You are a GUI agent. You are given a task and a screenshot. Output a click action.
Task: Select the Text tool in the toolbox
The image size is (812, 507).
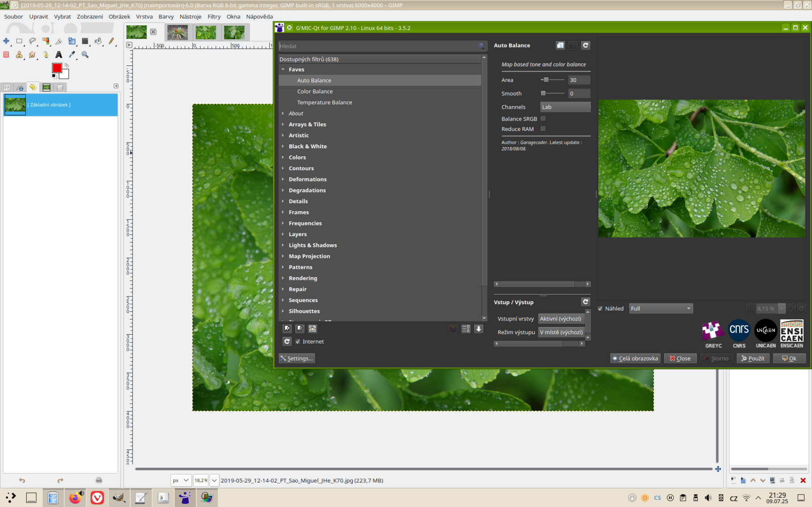pyautogui.click(x=58, y=55)
